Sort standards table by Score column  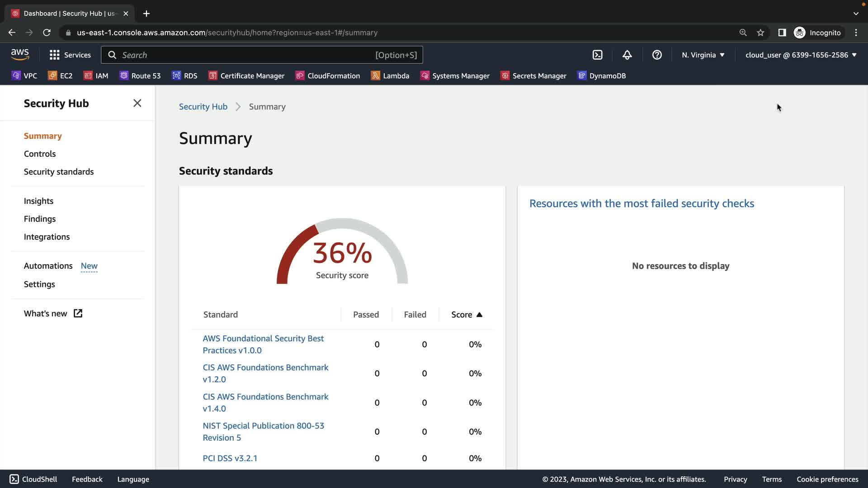click(467, 314)
